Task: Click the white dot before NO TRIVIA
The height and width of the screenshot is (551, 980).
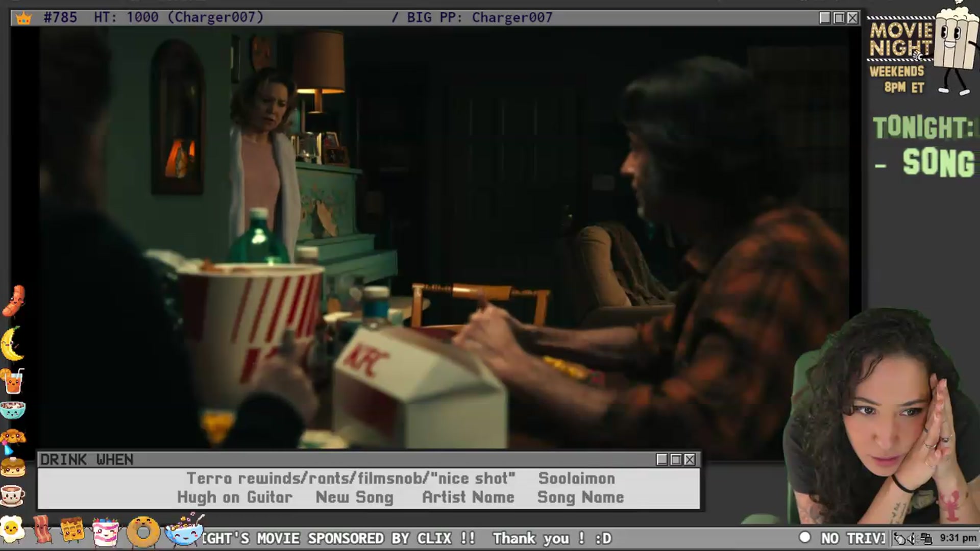Action: 805,537
